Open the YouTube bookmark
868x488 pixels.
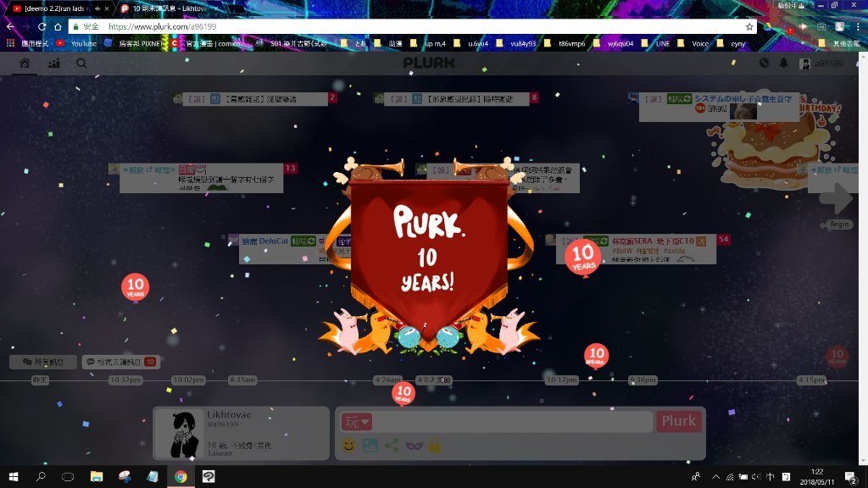point(76,43)
